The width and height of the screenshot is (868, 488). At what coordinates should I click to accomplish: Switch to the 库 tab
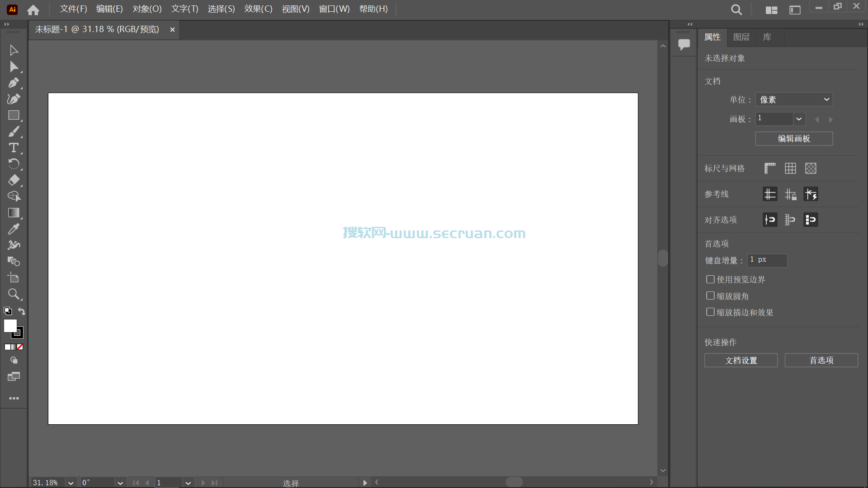pos(767,37)
